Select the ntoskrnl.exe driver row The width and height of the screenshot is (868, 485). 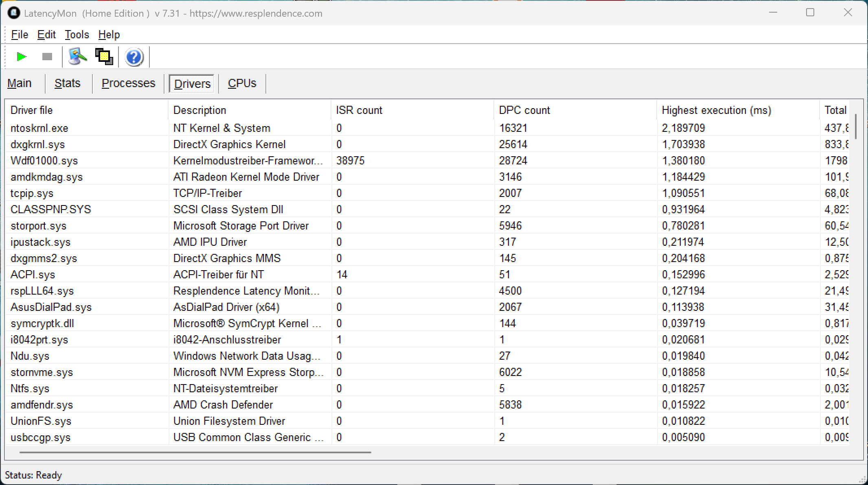coord(39,128)
